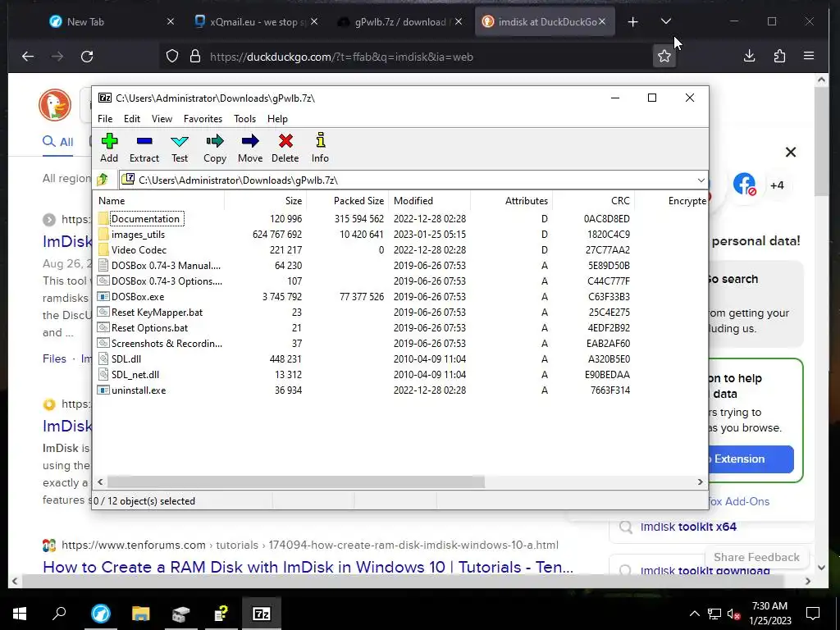Open the Firefox hamburger menu
This screenshot has height=630, width=840.
pyautogui.click(x=809, y=56)
